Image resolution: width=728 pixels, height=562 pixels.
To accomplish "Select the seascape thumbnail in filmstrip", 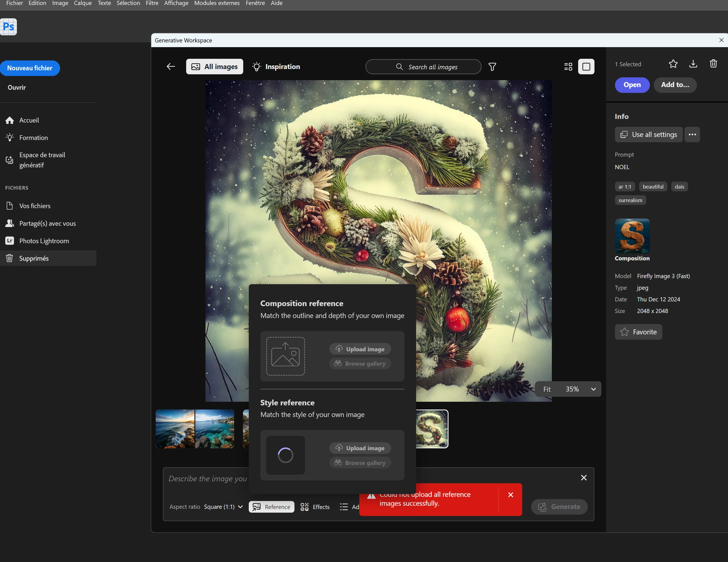I will coord(175,429).
